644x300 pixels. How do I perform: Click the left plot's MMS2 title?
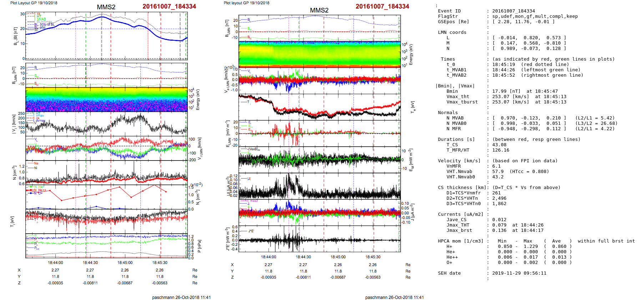tap(106, 7)
